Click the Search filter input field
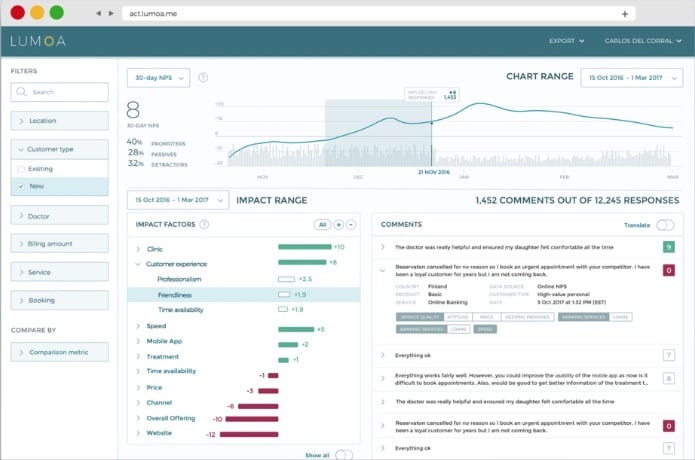This screenshot has width=695, height=460. 59,92
